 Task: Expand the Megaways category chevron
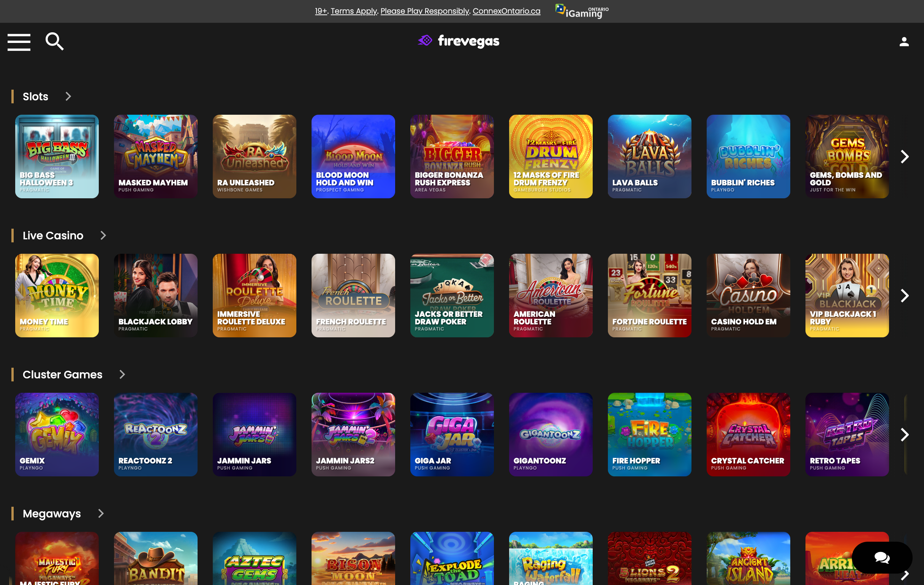(x=101, y=513)
